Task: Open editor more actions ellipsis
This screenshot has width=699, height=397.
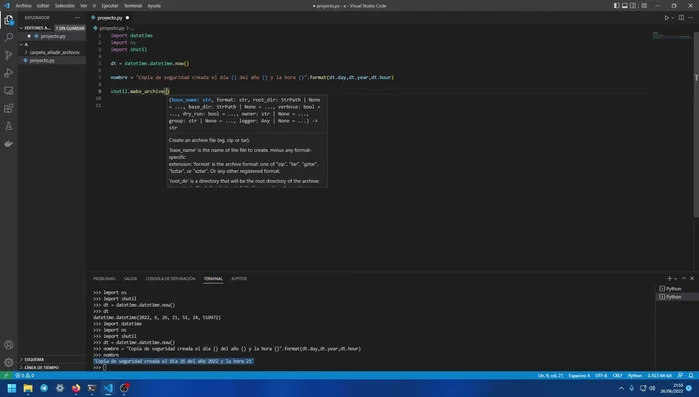Action: point(691,18)
